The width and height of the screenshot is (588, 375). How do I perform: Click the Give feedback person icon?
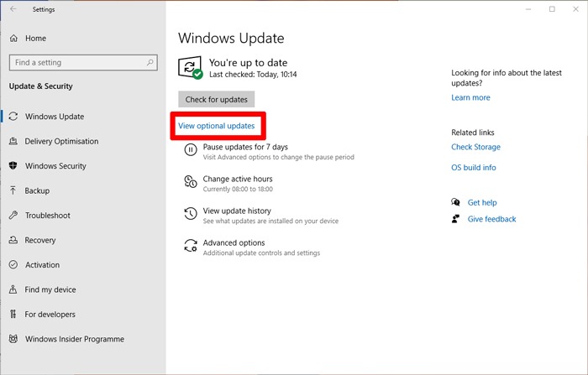[455, 219]
